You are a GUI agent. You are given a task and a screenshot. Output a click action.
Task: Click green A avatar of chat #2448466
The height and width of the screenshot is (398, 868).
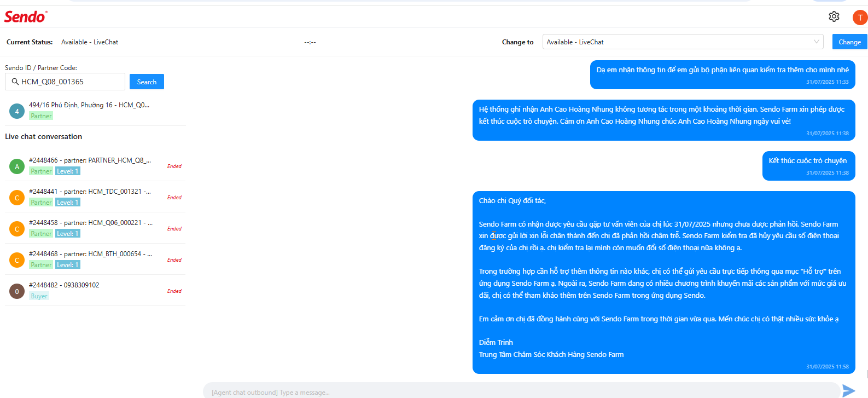17,166
